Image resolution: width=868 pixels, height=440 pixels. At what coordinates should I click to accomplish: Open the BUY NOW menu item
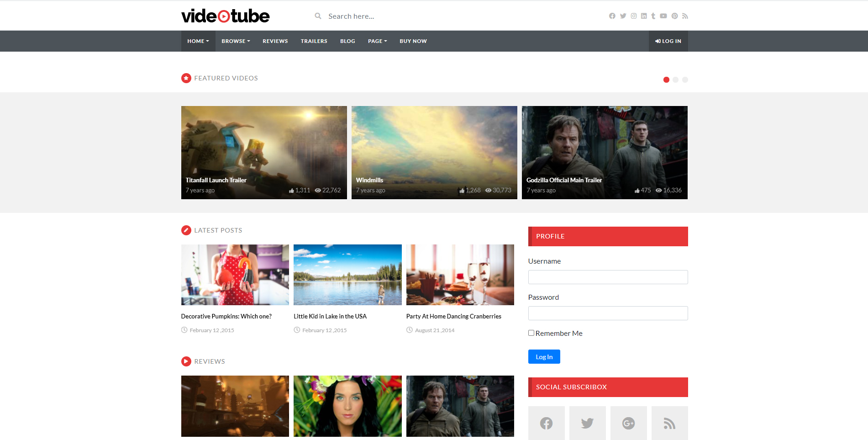click(x=413, y=41)
